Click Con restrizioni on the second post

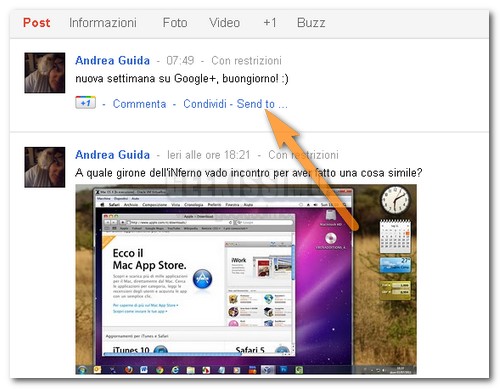tap(303, 155)
